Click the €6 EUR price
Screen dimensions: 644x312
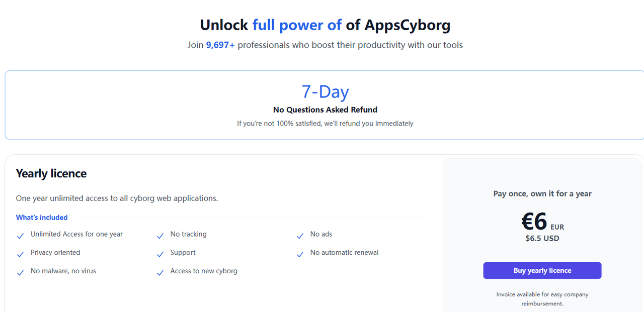[x=542, y=221]
